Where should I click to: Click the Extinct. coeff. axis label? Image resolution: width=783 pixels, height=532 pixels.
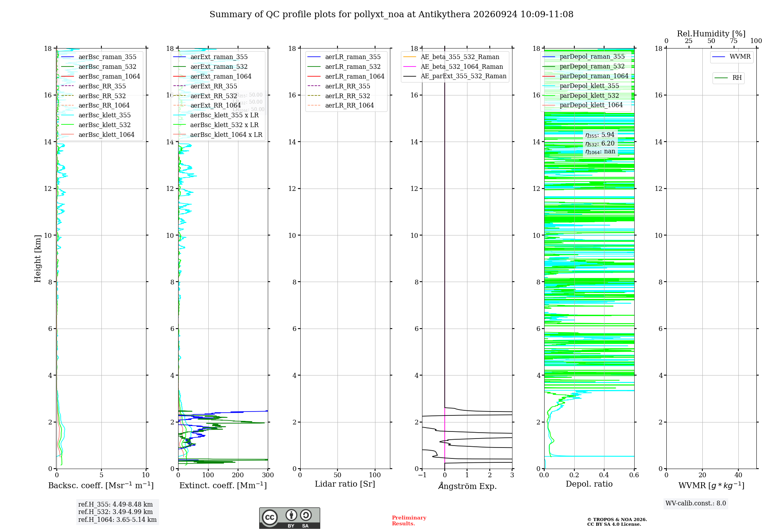tap(223, 485)
